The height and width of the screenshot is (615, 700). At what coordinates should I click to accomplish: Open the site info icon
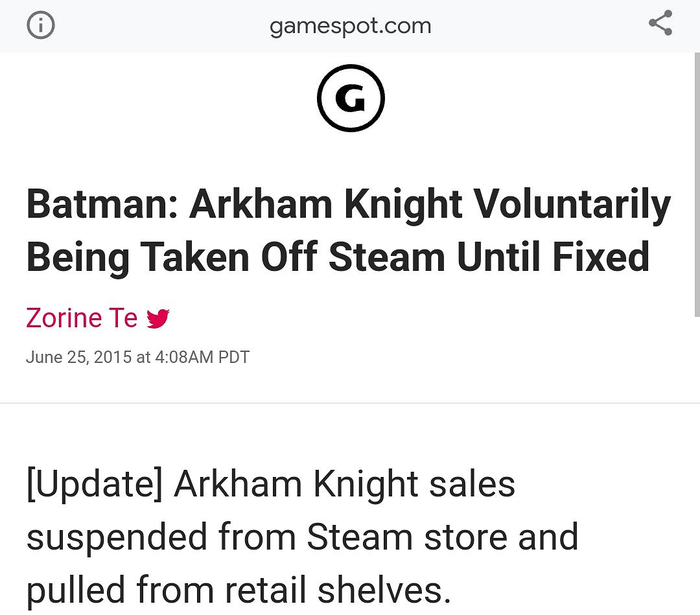pos(41,26)
